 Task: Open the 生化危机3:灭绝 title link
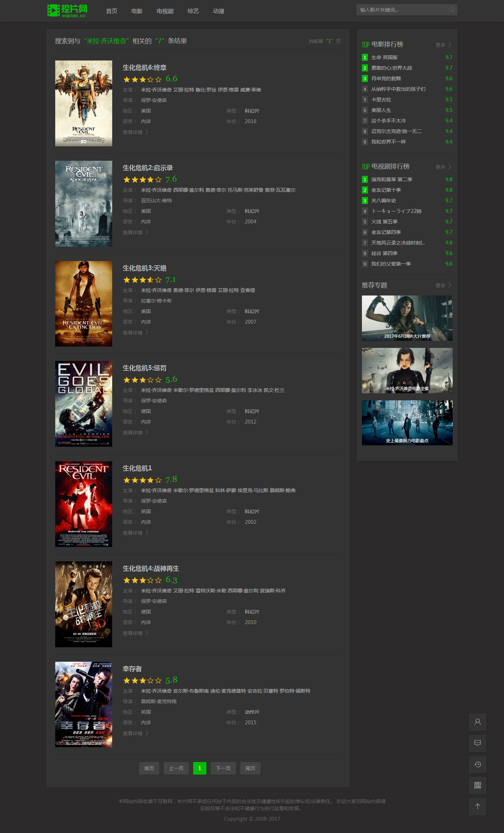point(145,268)
